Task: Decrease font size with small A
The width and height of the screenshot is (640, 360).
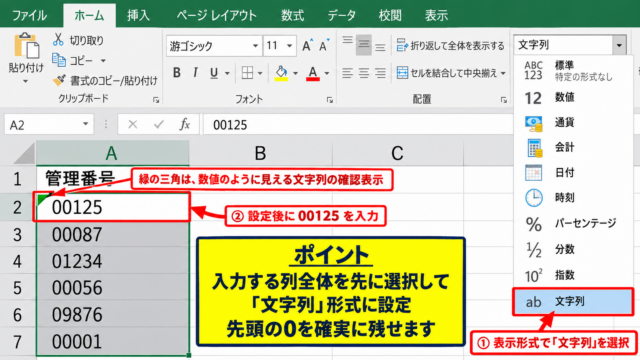Action: click(324, 46)
